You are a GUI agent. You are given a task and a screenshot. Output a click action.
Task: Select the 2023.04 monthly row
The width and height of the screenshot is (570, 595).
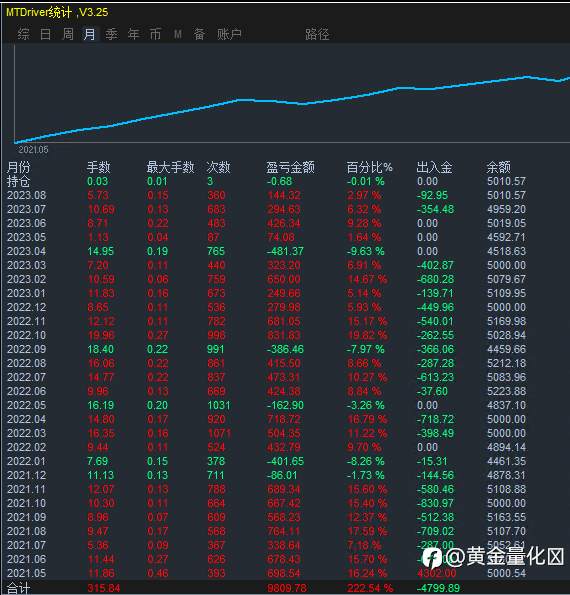click(266, 251)
